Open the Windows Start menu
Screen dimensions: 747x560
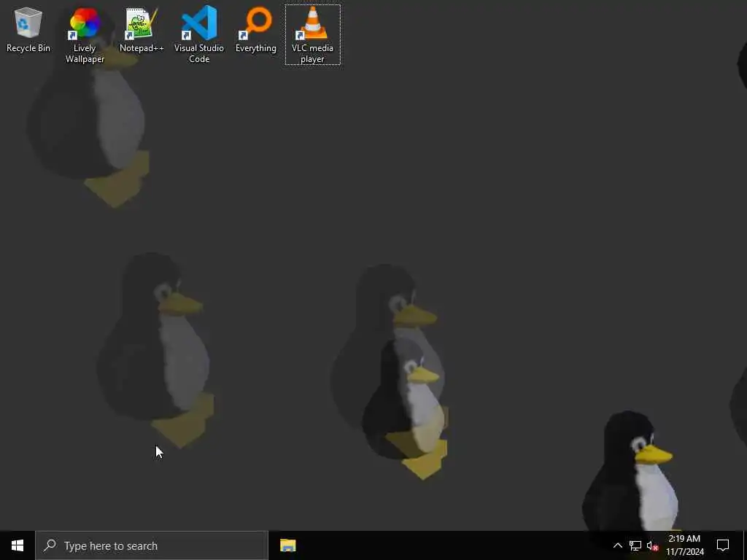pos(18,545)
